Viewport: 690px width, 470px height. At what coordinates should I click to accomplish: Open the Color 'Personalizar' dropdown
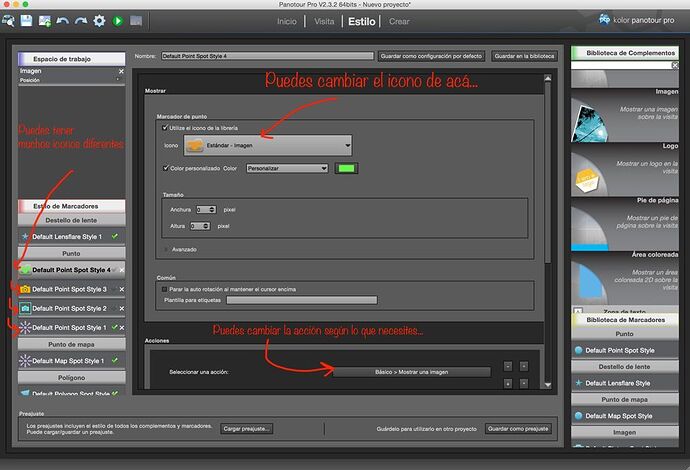pyautogui.click(x=287, y=168)
